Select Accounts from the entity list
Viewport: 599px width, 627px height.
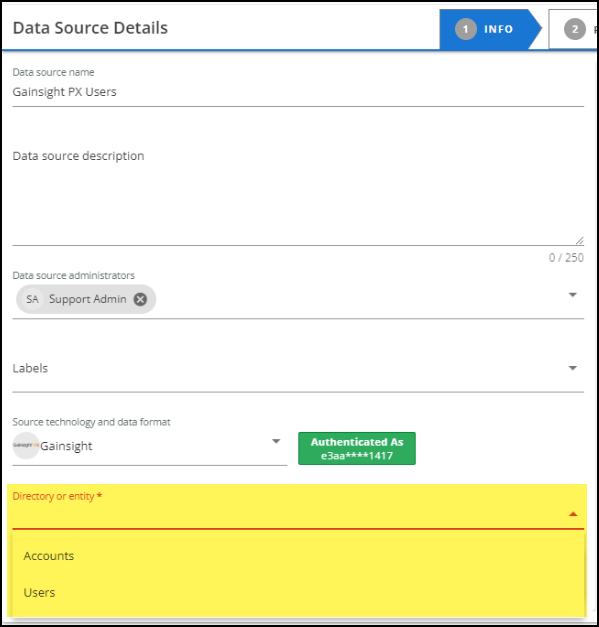pyautogui.click(x=298, y=556)
